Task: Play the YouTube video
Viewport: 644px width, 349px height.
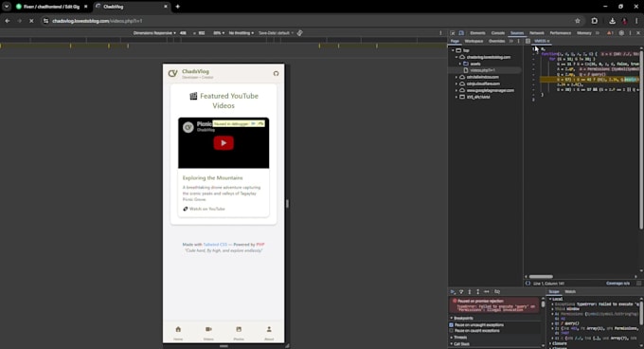Action: [224, 142]
